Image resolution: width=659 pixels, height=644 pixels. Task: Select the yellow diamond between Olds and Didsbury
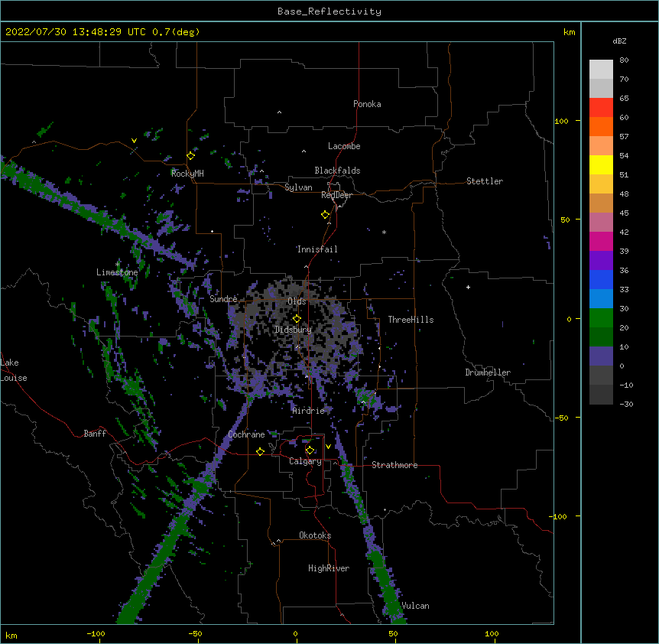click(297, 319)
